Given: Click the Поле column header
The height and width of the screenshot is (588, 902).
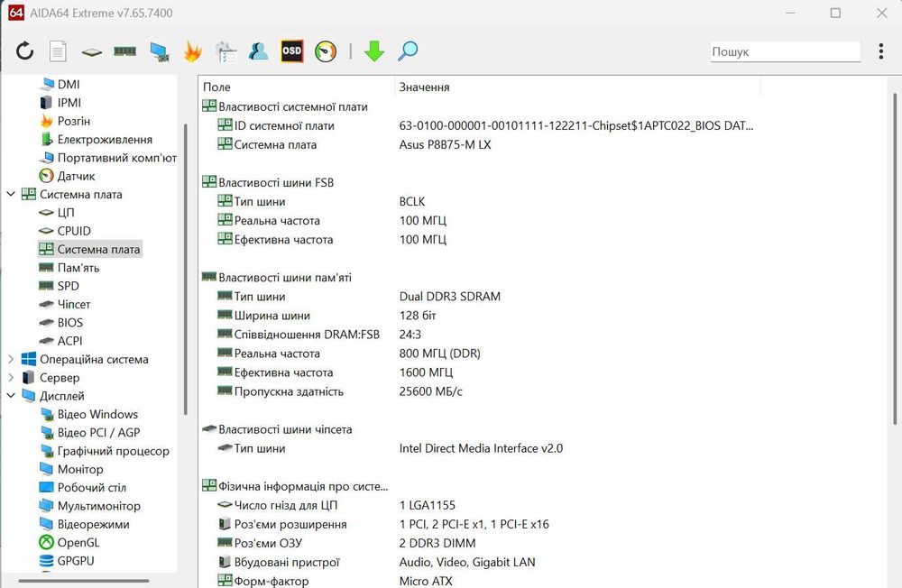Looking at the screenshot, I should 297,87.
